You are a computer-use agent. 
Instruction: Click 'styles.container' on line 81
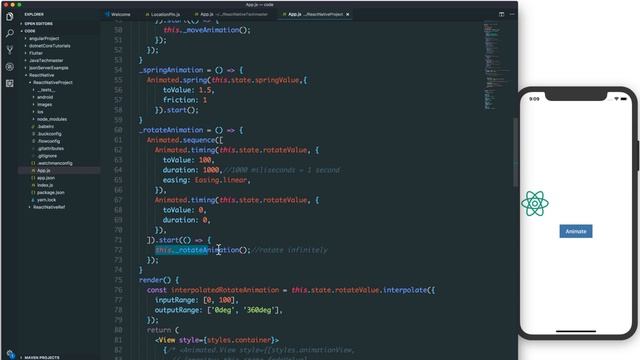[x=239, y=340]
